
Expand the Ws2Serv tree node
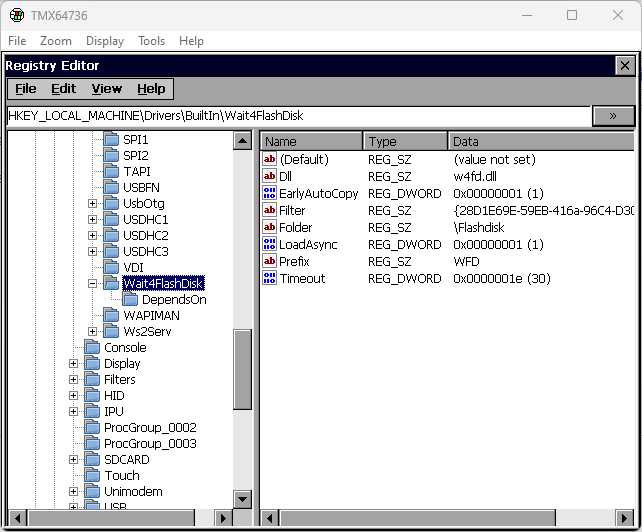(93, 331)
